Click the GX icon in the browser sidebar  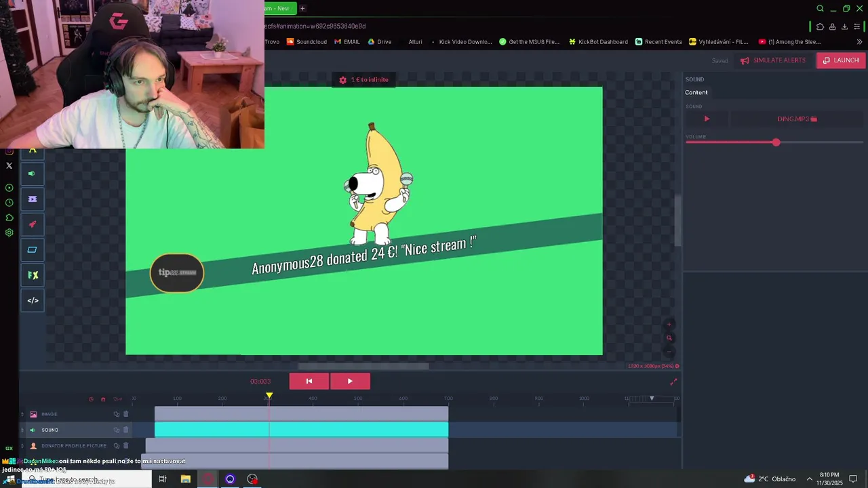pyautogui.click(x=9, y=448)
